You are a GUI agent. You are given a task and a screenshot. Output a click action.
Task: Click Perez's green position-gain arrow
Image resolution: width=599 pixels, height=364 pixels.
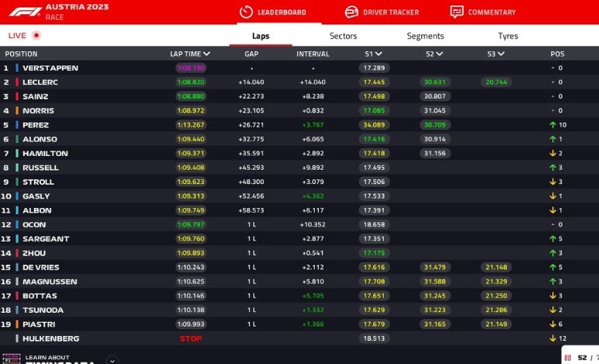[x=552, y=125]
